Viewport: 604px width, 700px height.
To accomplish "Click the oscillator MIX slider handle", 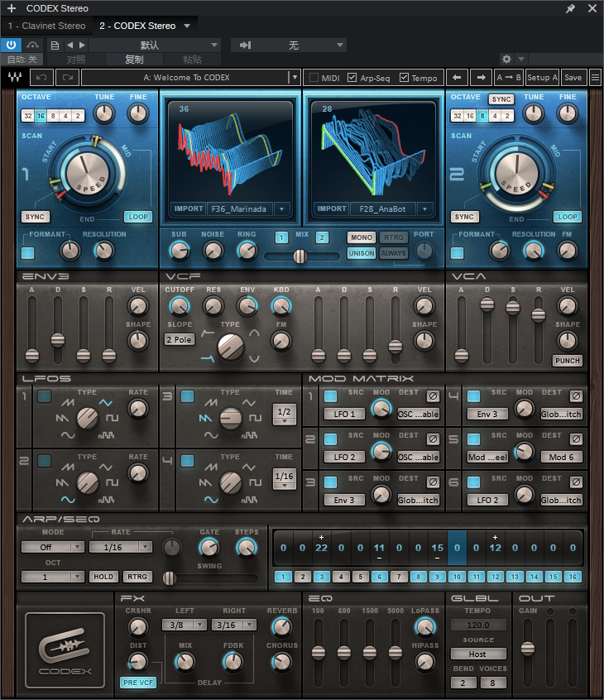I will 300,257.
